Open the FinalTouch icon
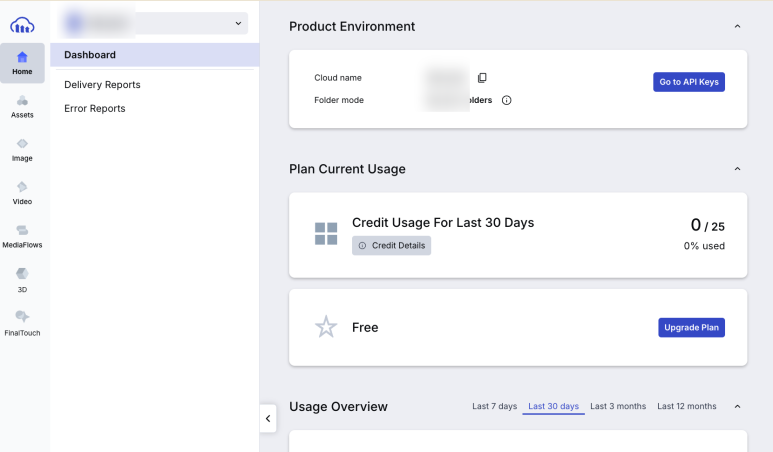 point(22,321)
